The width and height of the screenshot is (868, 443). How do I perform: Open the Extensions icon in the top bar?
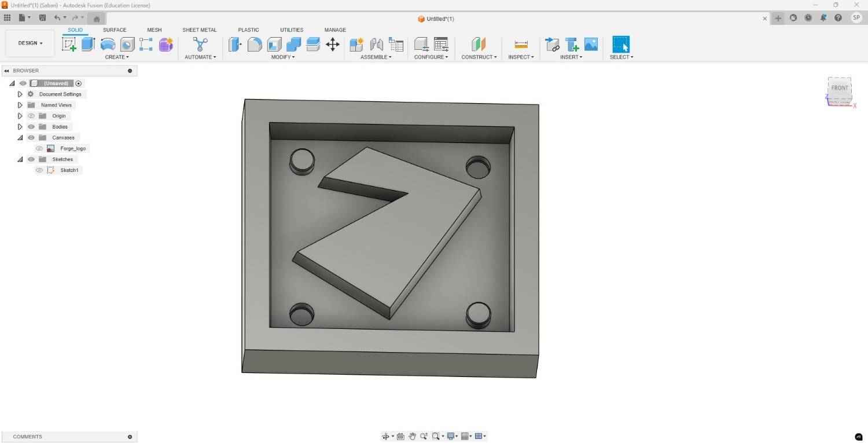tap(793, 18)
